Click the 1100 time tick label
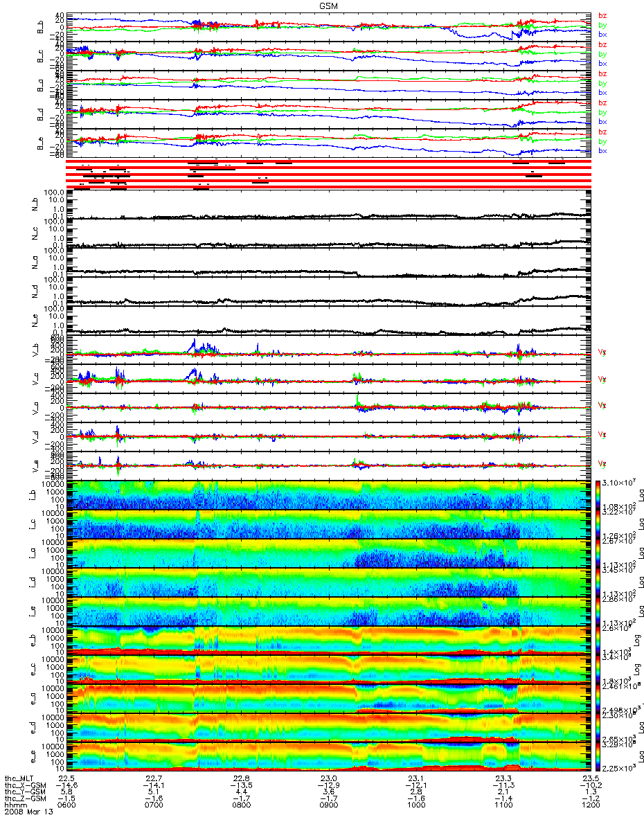Image resolution: width=644 pixels, height=831 pixels. pyautogui.click(x=503, y=806)
